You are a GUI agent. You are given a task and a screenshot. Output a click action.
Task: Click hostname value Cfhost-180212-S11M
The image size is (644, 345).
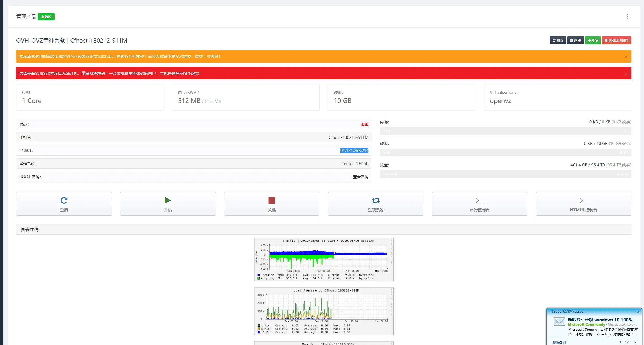(349, 137)
